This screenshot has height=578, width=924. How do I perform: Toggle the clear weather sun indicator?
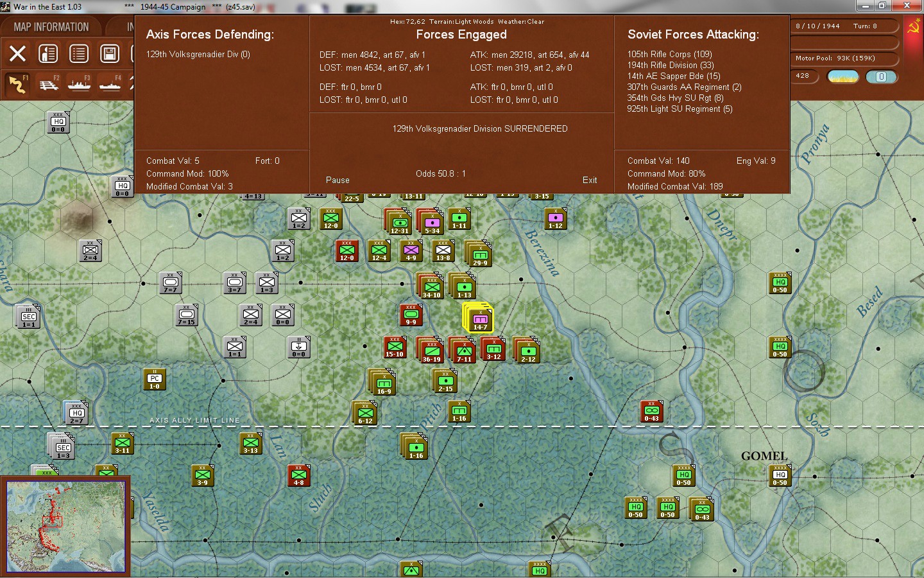coord(843,76)
